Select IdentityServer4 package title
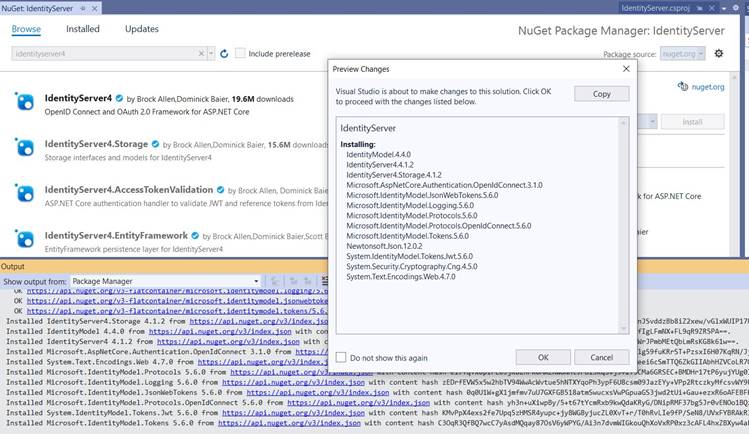 coord(78,98)
